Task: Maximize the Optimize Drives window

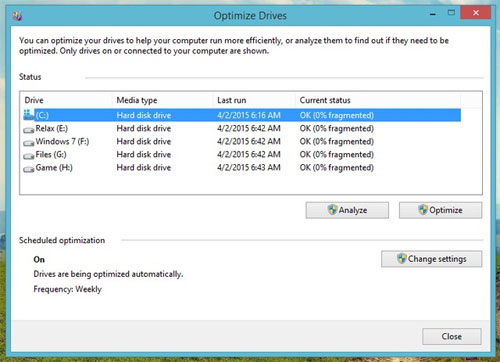Action: [451, 13]
